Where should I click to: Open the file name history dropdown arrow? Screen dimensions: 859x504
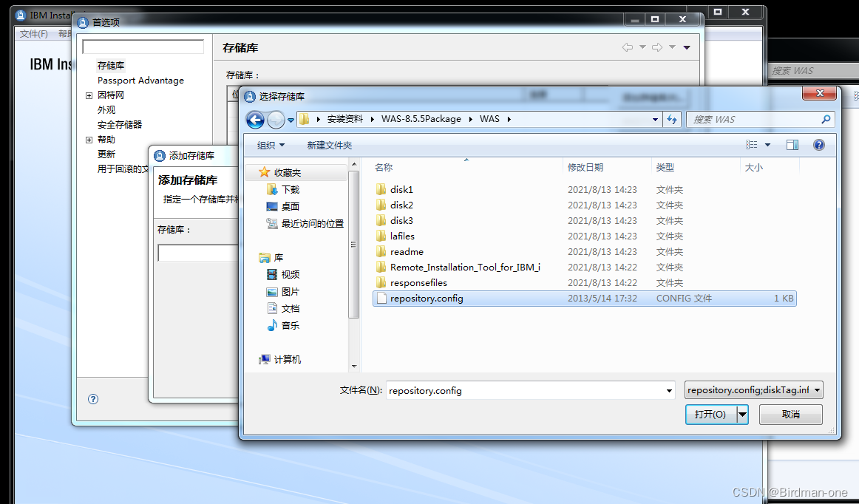(x=669, y=391)
